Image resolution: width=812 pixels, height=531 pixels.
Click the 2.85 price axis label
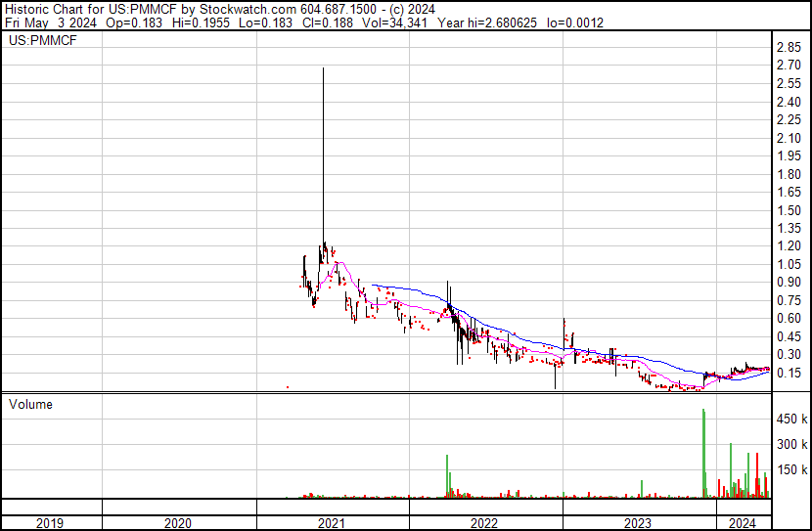click(789, 47)
